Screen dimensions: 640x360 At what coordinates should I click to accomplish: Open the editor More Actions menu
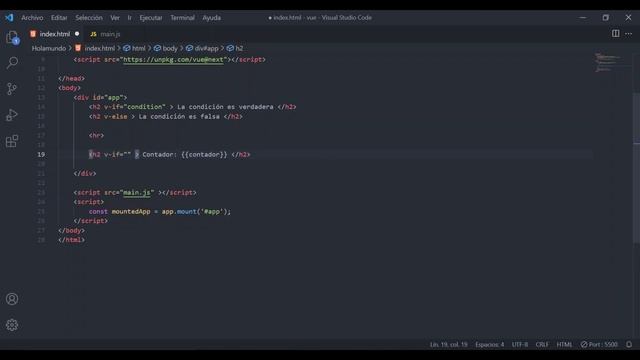point(629,33)
